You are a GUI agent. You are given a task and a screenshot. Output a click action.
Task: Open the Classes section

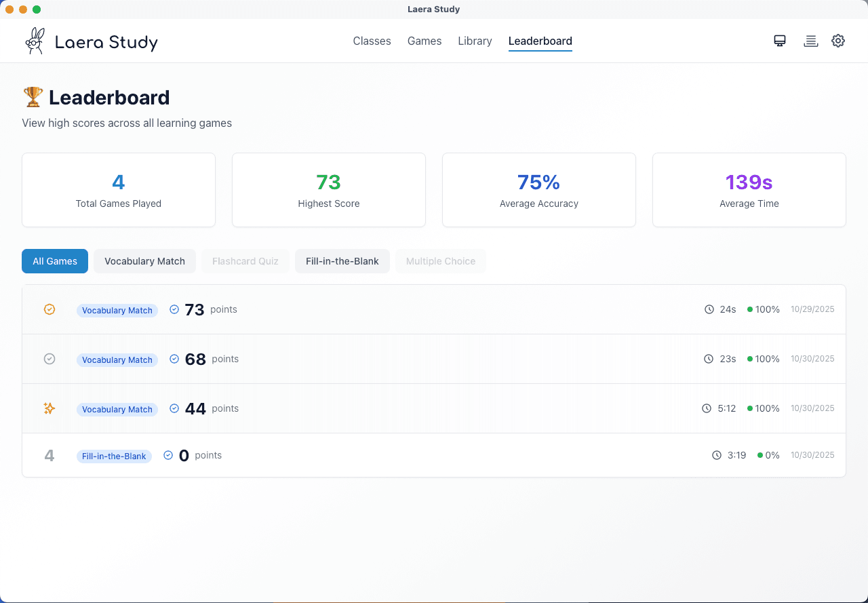372,41
